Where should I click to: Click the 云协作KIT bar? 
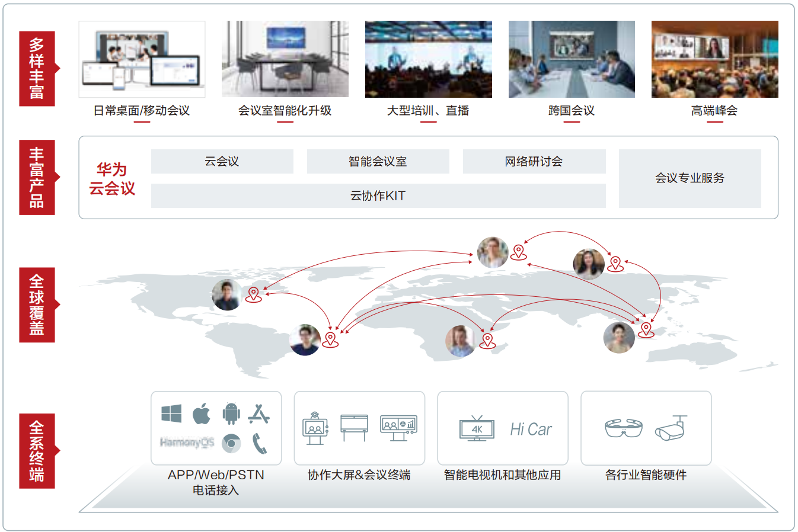[378, 196]
